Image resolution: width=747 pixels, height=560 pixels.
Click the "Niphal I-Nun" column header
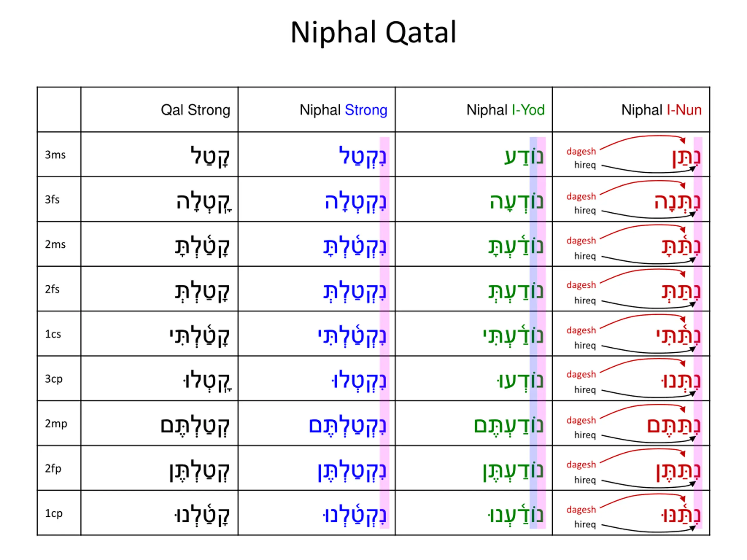tap(661, 110)
